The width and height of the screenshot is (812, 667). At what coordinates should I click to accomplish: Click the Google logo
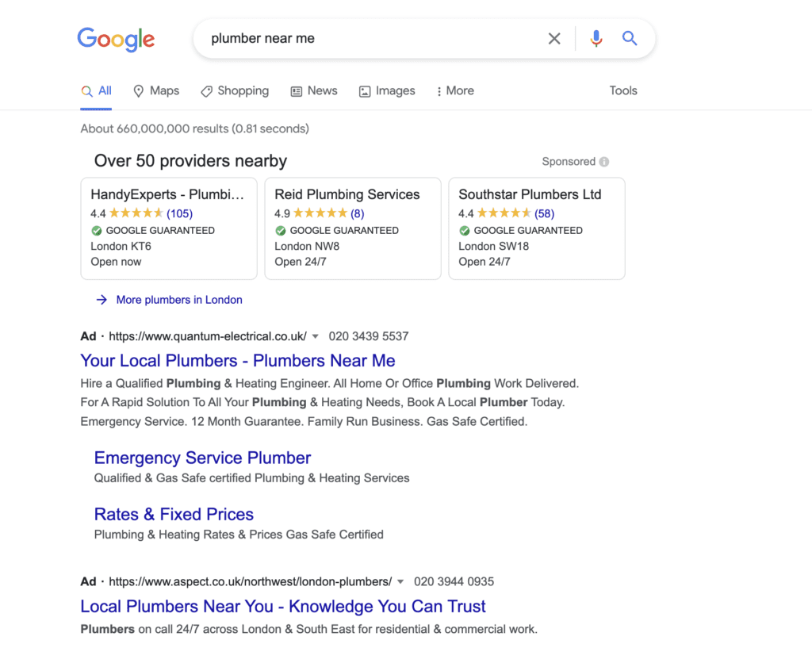pos(116,39)
